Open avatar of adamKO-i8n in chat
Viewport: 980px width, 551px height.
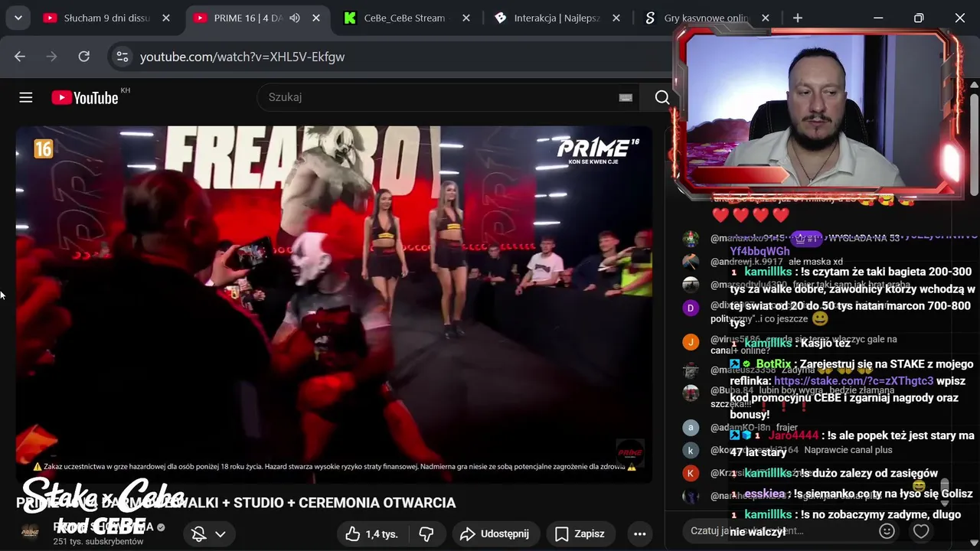[691, 428]
